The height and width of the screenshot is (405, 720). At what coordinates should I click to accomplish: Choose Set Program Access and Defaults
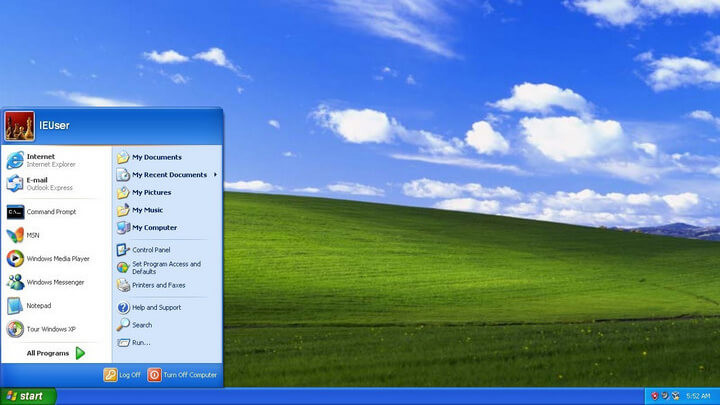[165, 268]
